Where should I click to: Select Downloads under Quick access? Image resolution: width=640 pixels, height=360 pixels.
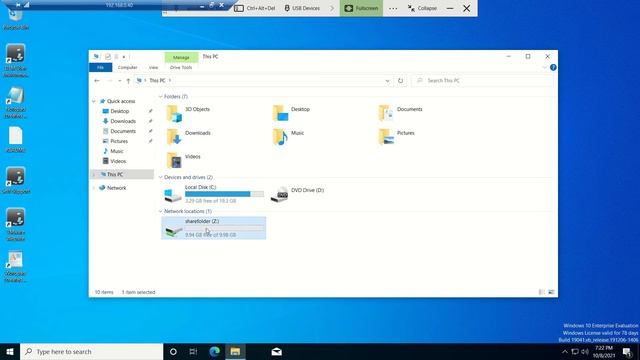123,121
